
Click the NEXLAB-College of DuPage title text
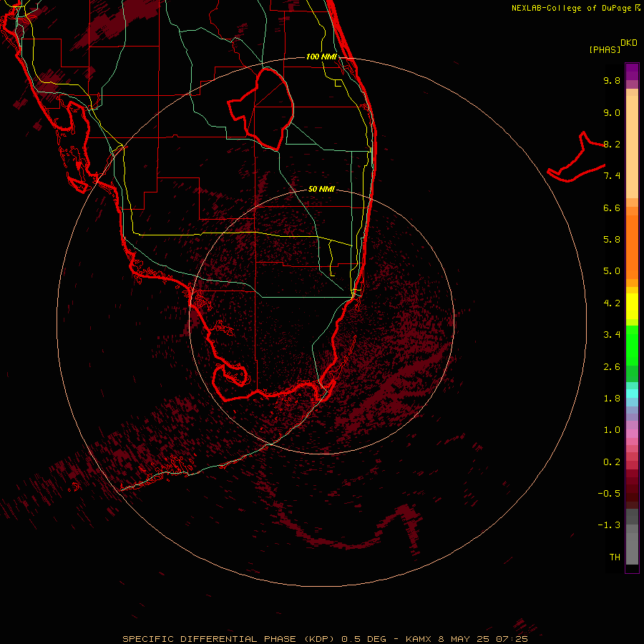pyautogui.click(x=572, y=8)
